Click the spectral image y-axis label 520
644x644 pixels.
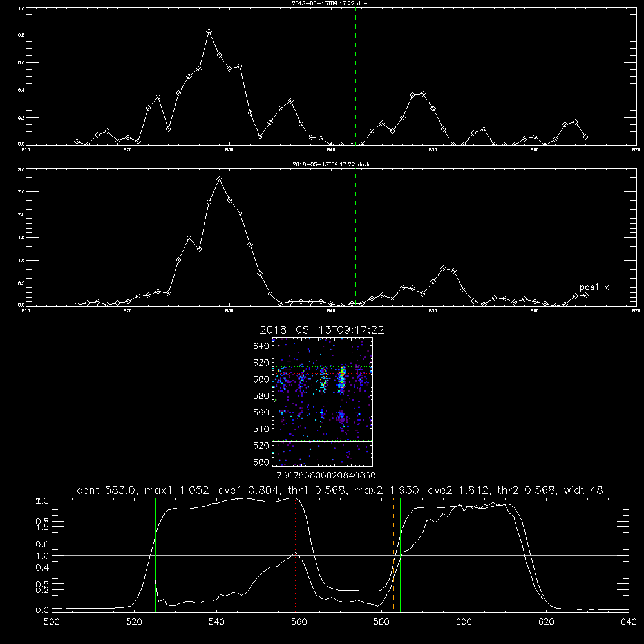pos(261,446)
